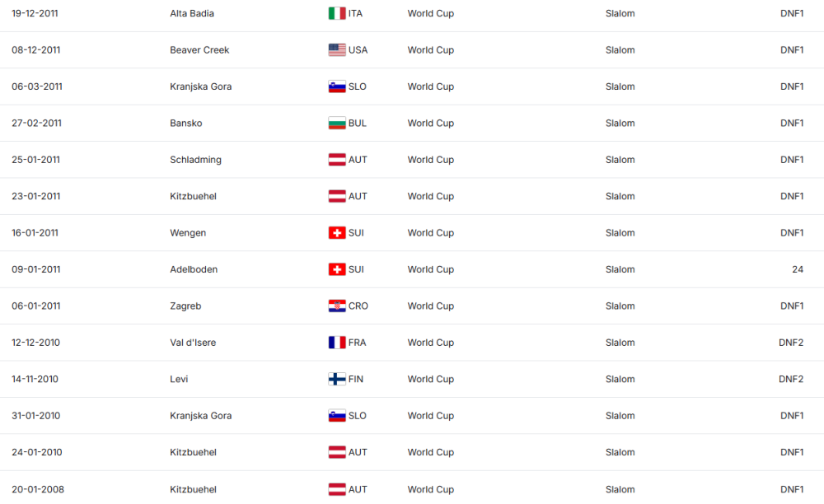Click the result 24 in Adelboden row
Viewport: 824px width, 504px height.
pos(797,269)
